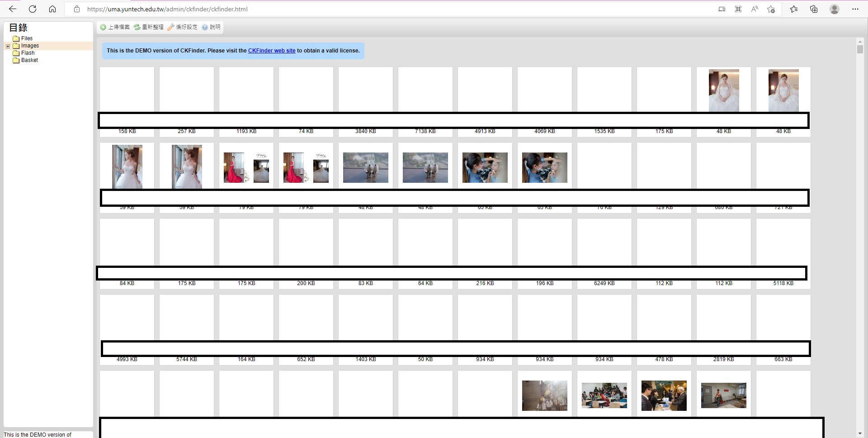Select the file sized 4913 KB
The height and width of the screenshot is (438, 868).
(485, 102)
